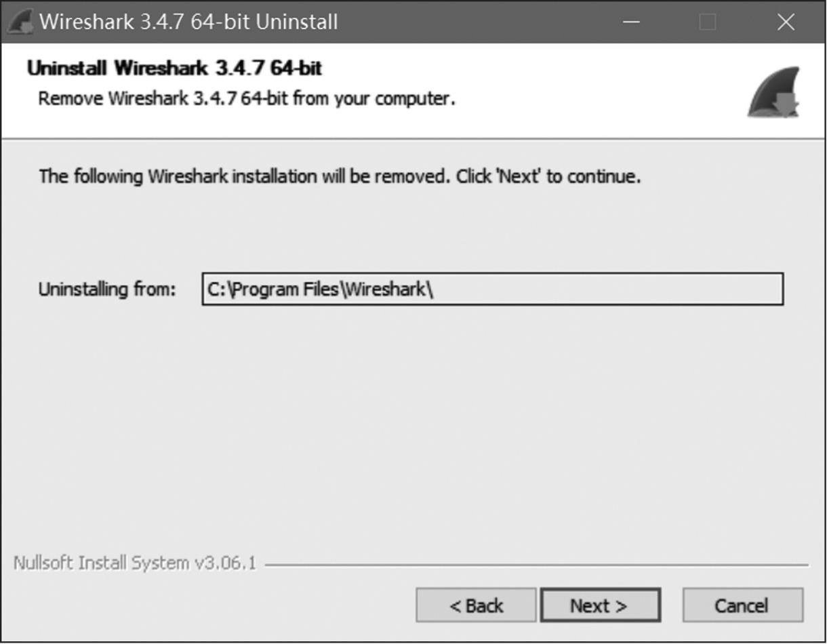Click the window title "Wireshark 3.4.7 64-bit Uninstall"

(x=188, y=22)
